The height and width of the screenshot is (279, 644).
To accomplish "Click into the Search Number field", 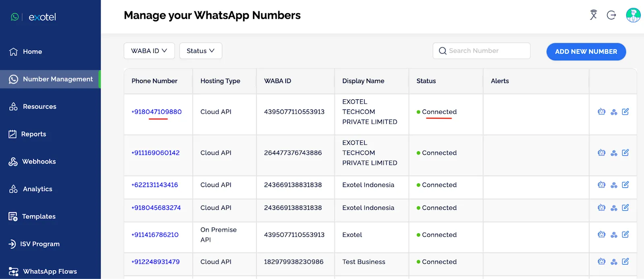I will [x=481, y=51].
